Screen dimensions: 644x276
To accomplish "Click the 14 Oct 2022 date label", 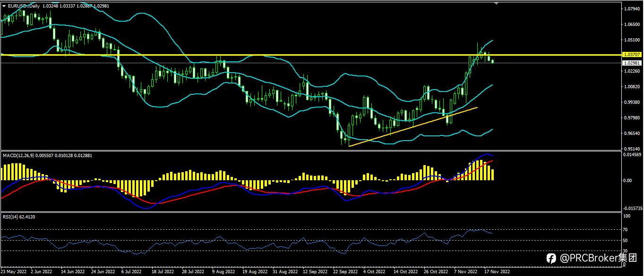I will point(406,272).
